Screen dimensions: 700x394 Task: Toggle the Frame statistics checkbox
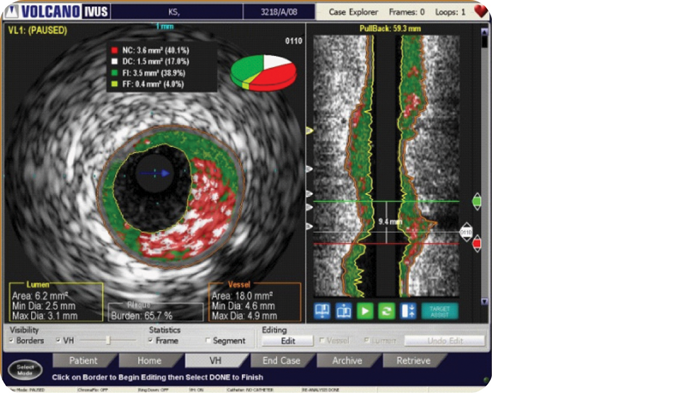[x=150, y=340]
